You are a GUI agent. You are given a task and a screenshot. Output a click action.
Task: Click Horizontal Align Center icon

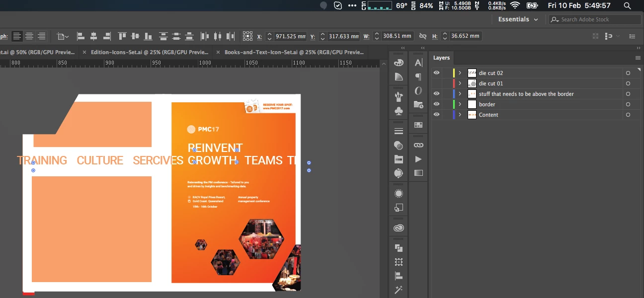pos(93,36)
